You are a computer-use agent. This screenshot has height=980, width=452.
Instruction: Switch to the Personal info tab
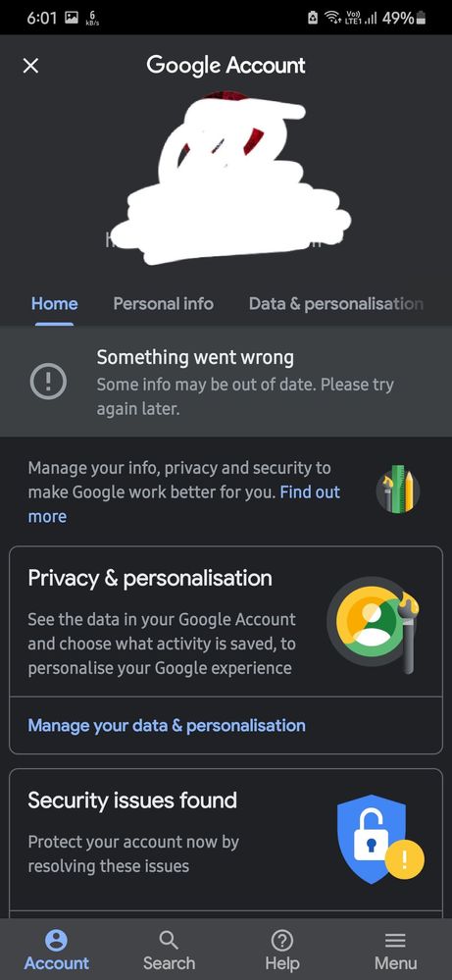pos(163,304)
